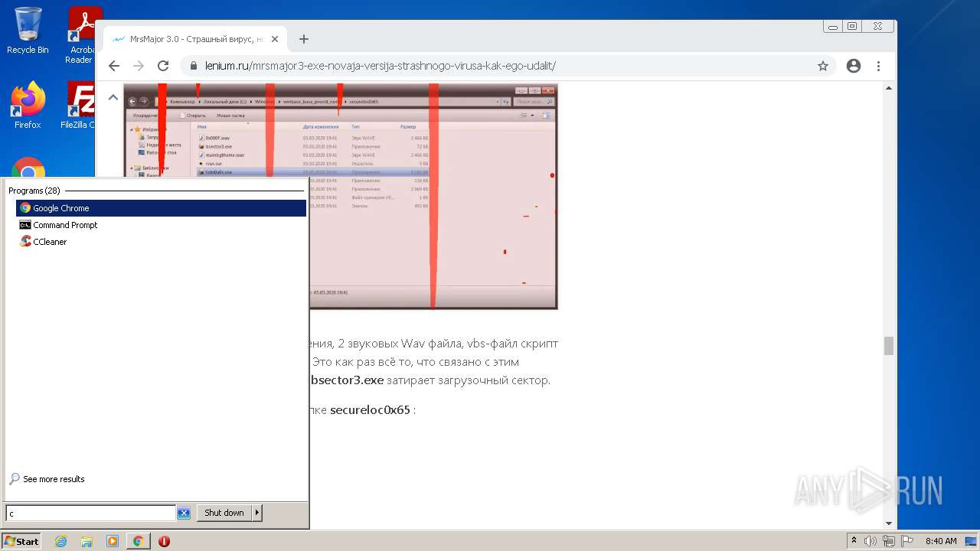The width and height of the screenshot is (980, 551).
Task: Click the bold bsector3.exe text
Action: pos(347,380)
